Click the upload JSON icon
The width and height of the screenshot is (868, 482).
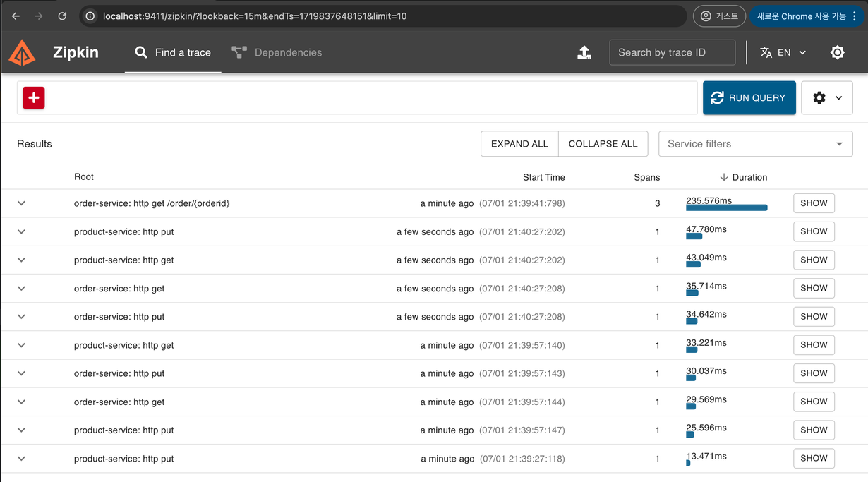[x=584, y=52]
